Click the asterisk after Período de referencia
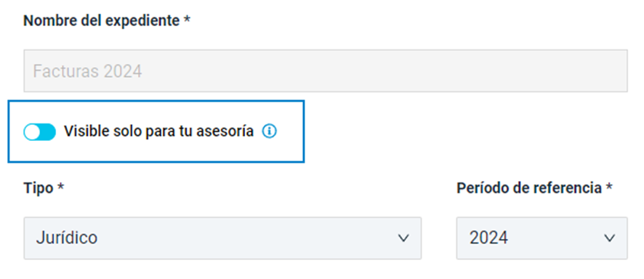644x279 pixels. (609, 186)
